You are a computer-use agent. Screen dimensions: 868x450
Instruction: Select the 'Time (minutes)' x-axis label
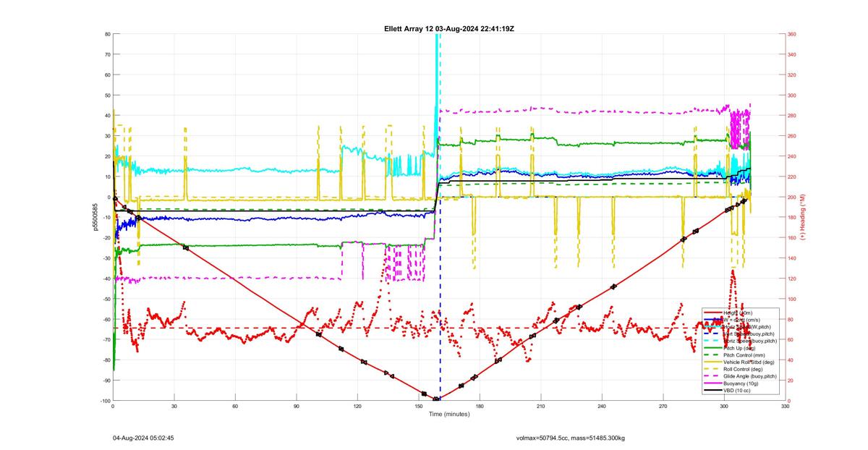coord(449,415)
